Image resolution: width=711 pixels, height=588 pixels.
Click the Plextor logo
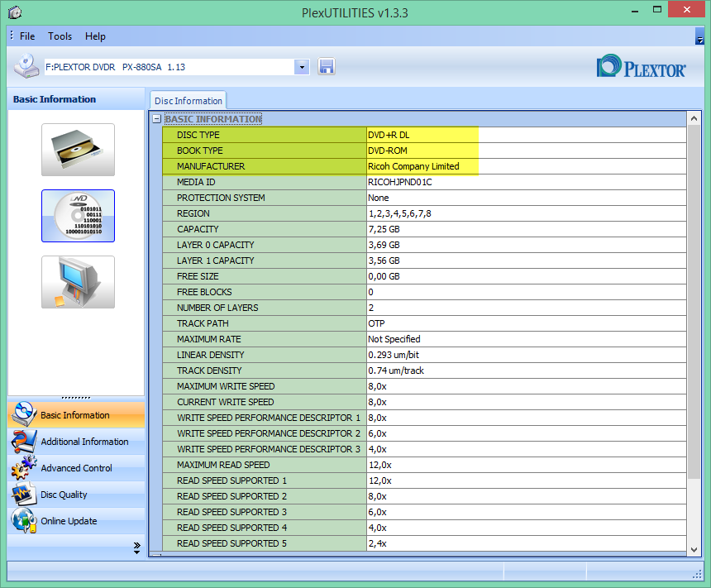coord(642,67)
